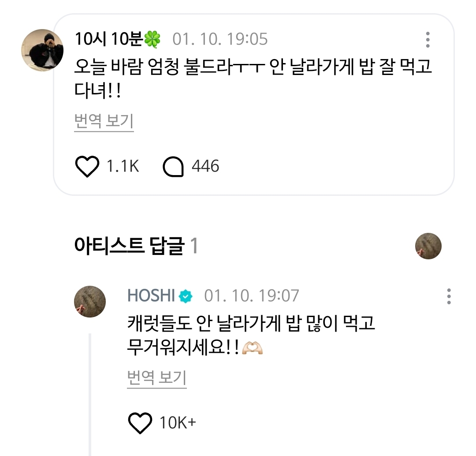Image resolution: width=476 pixels, height=456 pixels.
Task: Click the HOSHI username
Action: 151,296
